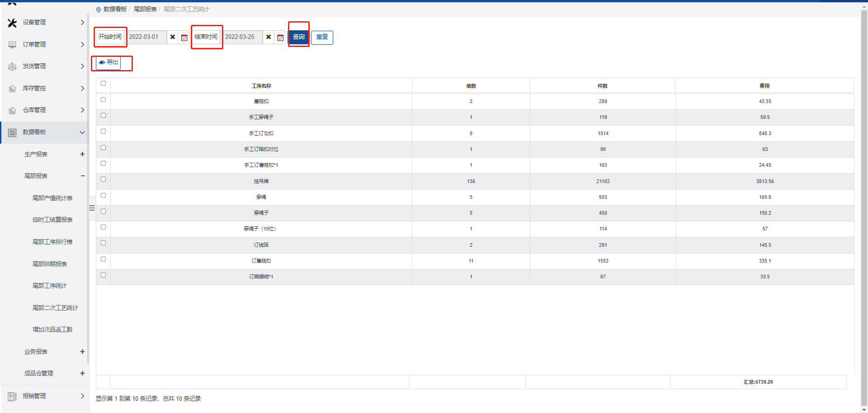The width and height of the screenshot is (868, 413).
Task: Clear the end date with X icon
Action: coord(269,37)
